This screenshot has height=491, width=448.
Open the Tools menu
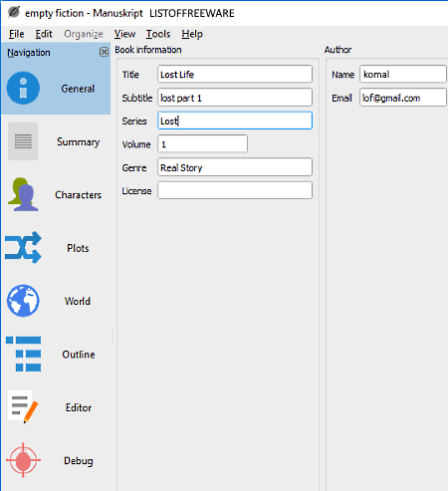[x=158, y=34]
